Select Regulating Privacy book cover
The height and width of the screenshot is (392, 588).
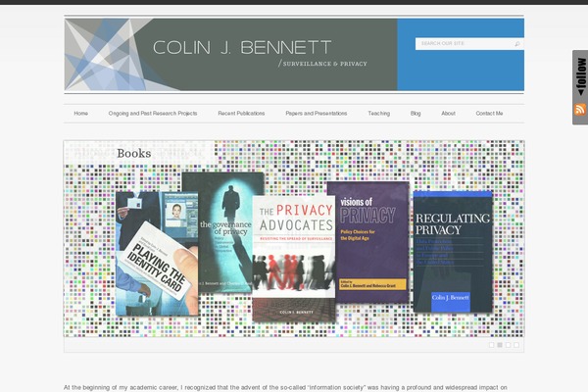453,252
